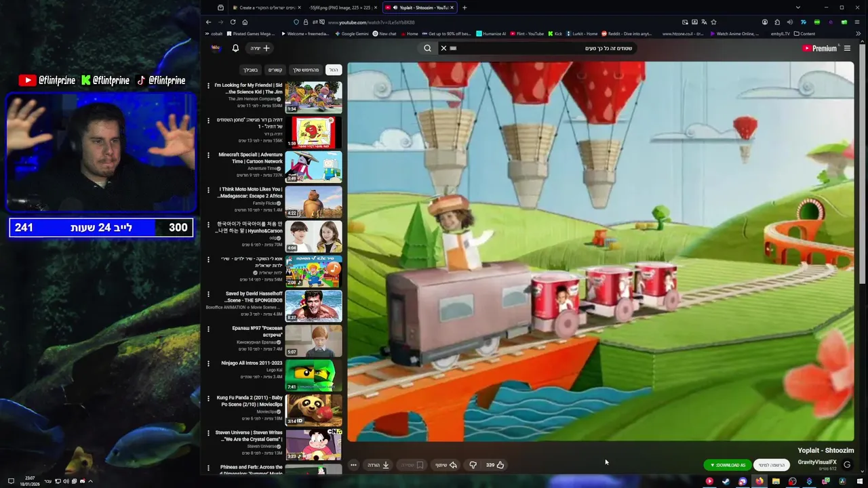Subscribe to GravityVisualFX channel
868x488 pixels.
coord(772,465)
